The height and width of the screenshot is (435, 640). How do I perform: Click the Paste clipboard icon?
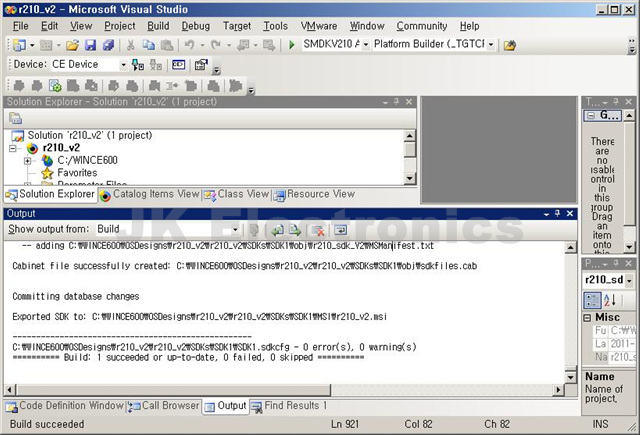coord(167,45)
